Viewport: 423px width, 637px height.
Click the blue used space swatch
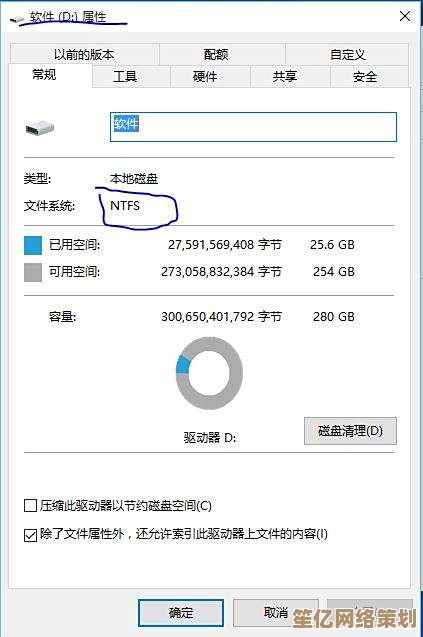[33, 245]
